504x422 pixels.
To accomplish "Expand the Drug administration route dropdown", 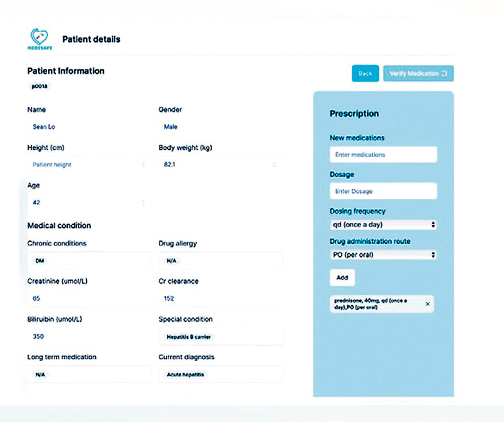I will [383, 255].
